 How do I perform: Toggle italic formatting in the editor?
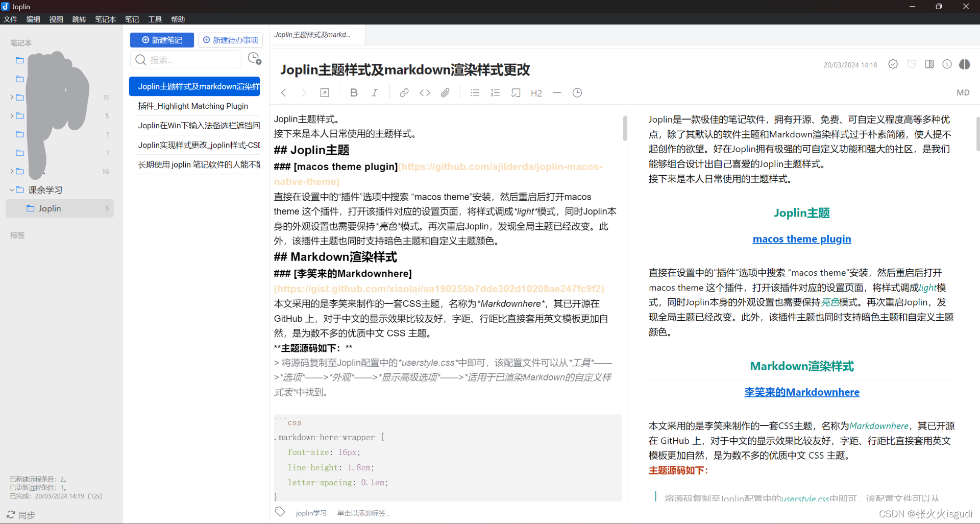(x=375, y=92)
